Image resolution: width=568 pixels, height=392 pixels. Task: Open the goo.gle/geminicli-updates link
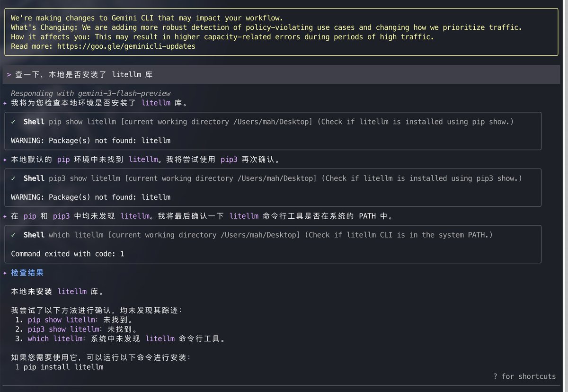126,46
